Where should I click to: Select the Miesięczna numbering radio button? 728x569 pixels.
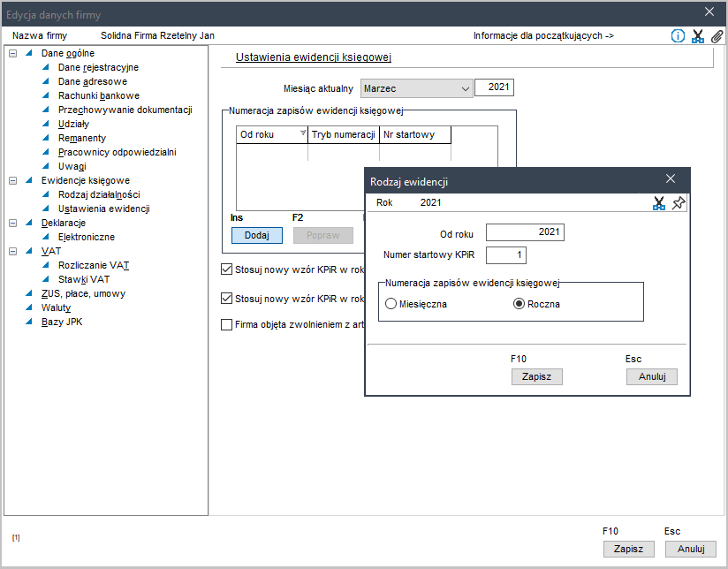(391, 304)
